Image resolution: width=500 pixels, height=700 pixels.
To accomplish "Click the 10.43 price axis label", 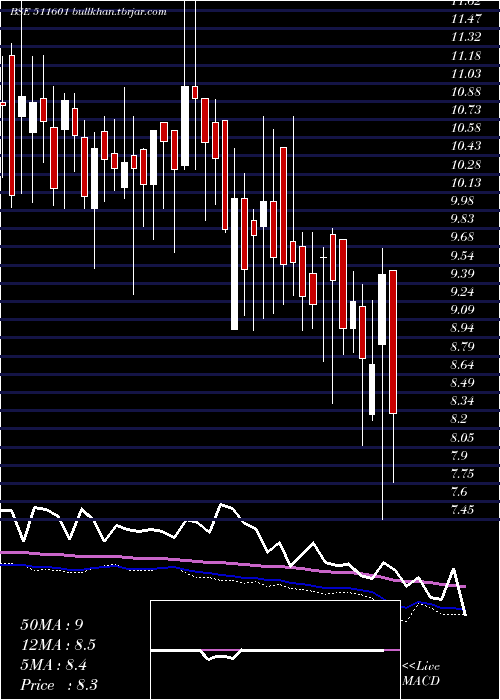I will click(x=466, y=146).
